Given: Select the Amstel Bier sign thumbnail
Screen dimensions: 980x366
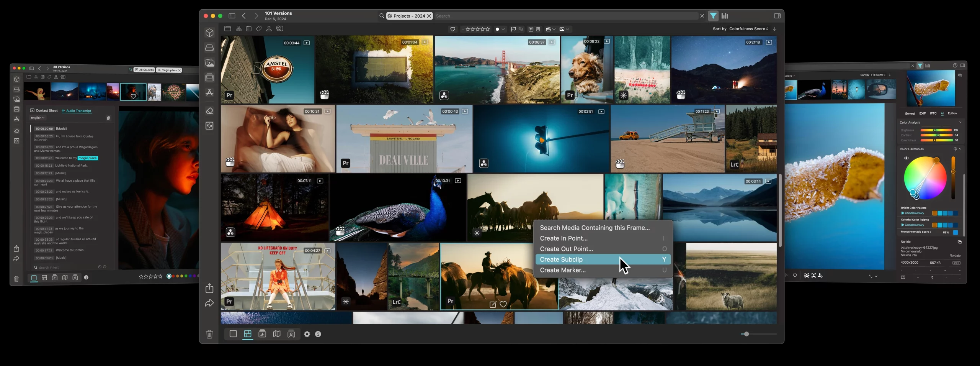Looking at the screenshot, I should click(x=267, y=69).
